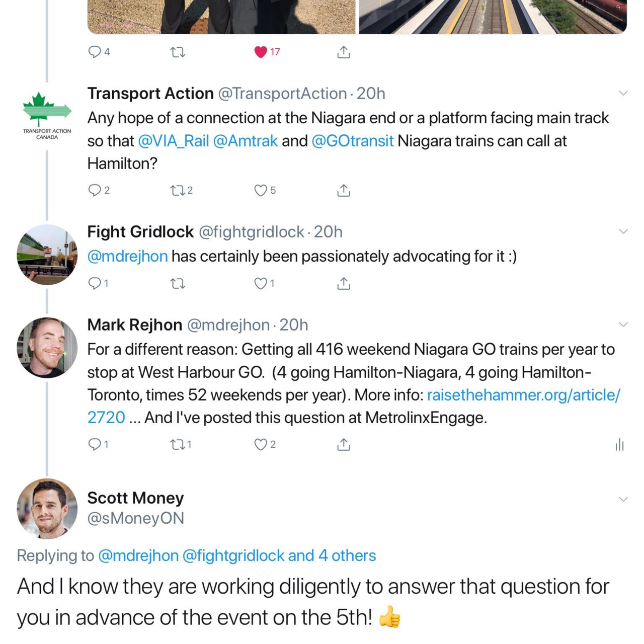Retweet the top photo tweet
Screen dimensions: 644x644
point(178,52)
